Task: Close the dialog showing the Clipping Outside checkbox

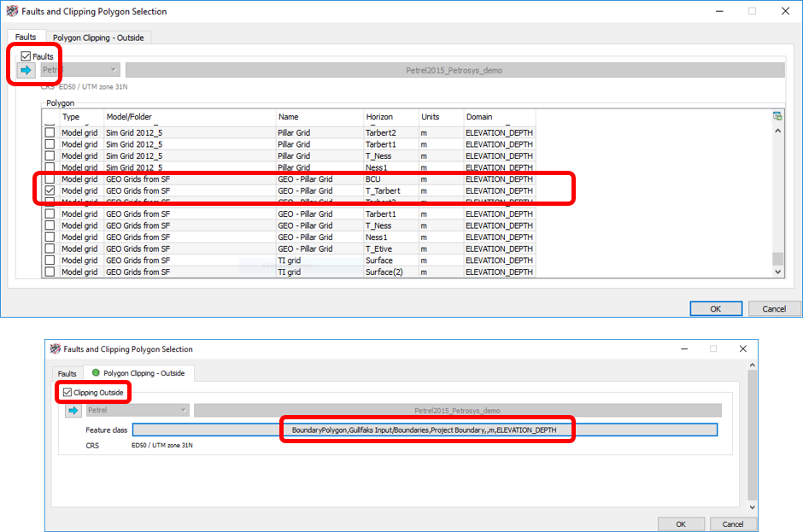Action: (x=742, y=348)
